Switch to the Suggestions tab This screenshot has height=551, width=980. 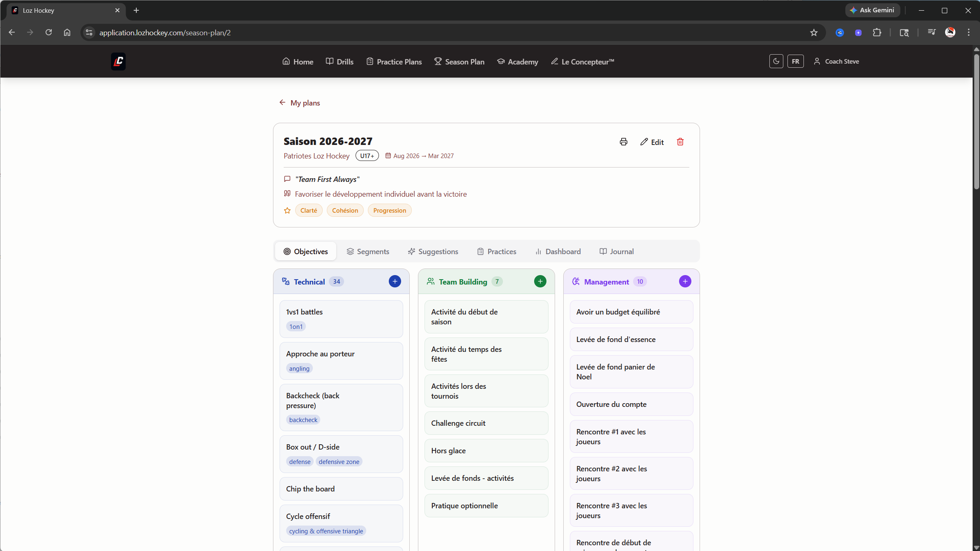click(433, 251)
